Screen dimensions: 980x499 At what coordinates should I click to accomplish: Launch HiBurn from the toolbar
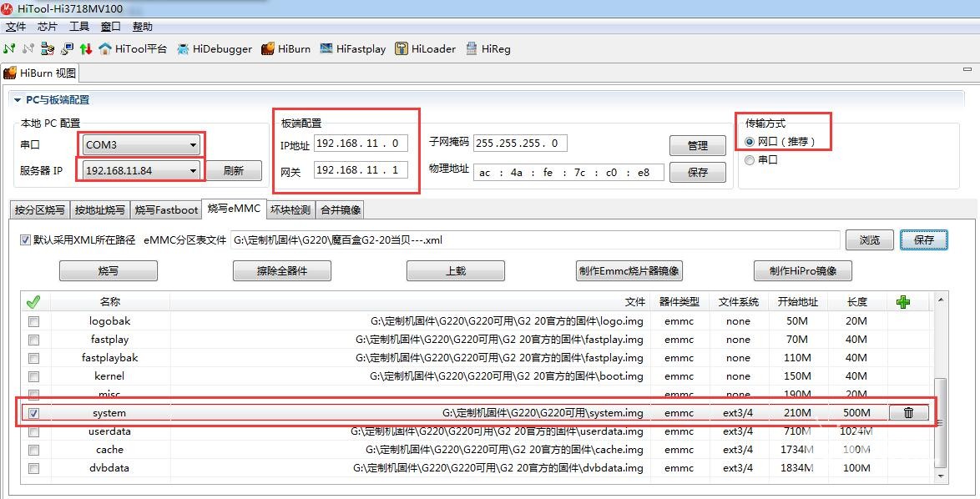pyautogui.click(x=285, y=48)
